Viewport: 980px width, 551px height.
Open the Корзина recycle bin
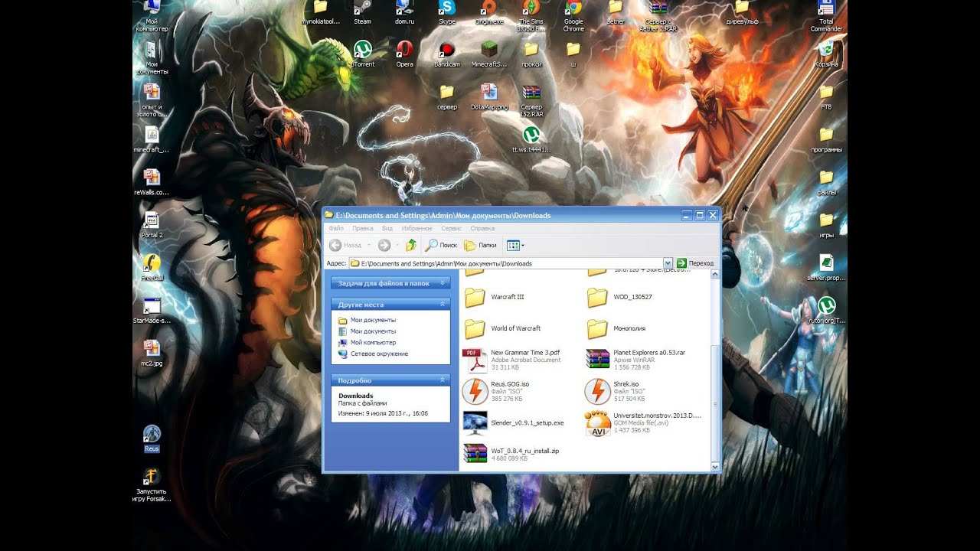826,55
